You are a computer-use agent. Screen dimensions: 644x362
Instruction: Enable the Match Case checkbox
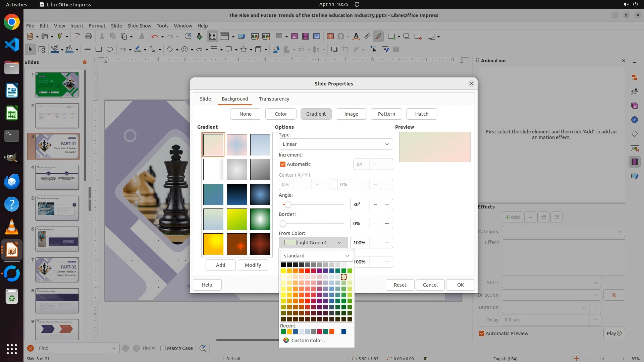(163, 348)
